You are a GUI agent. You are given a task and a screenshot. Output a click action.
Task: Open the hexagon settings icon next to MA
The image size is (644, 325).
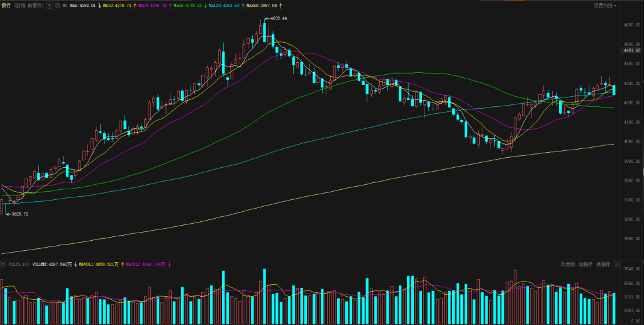click(57, 5)
